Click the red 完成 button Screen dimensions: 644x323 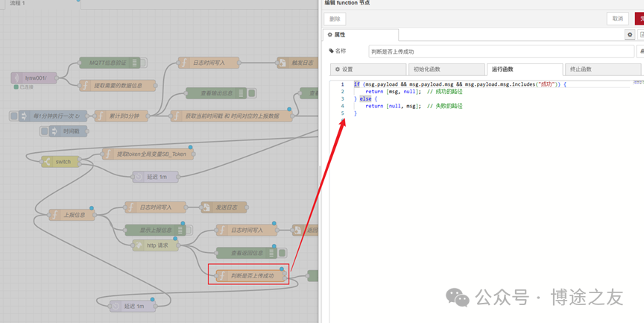click(x=640, y=19)
